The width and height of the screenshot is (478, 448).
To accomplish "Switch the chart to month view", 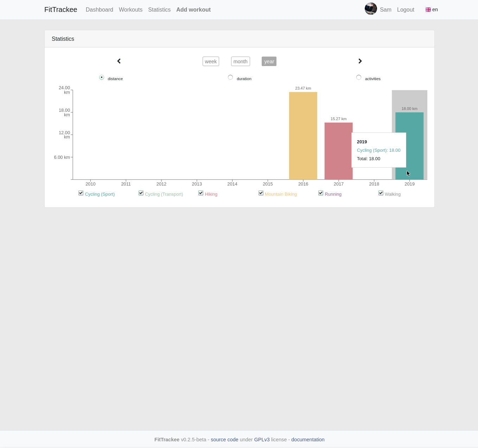I will click(240, 61).
